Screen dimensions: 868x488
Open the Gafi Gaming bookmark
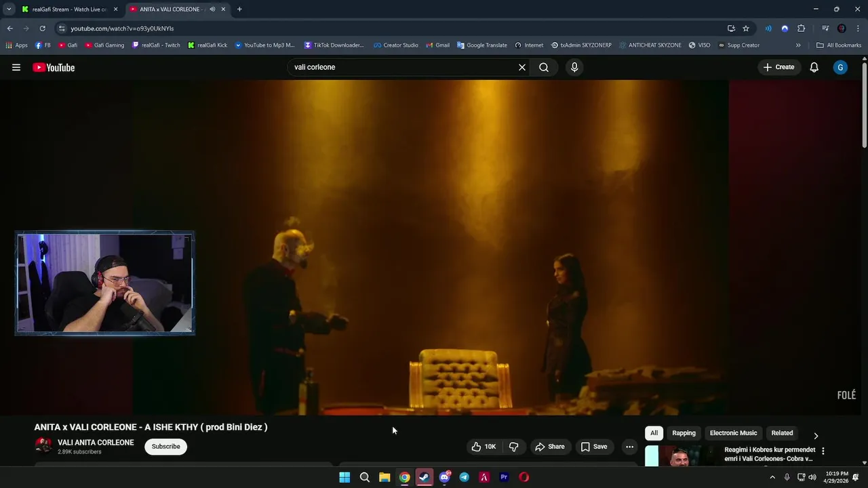pyautogui.click(x=104, y=45)
